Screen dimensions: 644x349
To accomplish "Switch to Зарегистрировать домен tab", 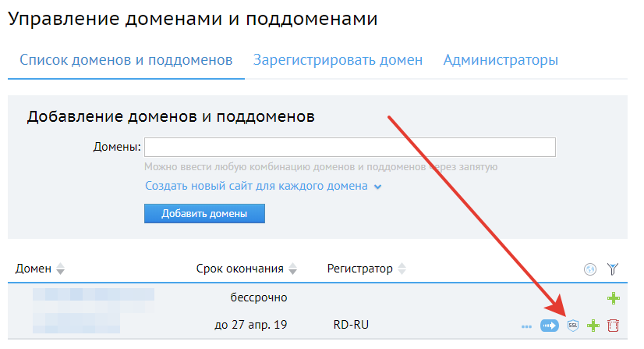I will coord(338,60).
